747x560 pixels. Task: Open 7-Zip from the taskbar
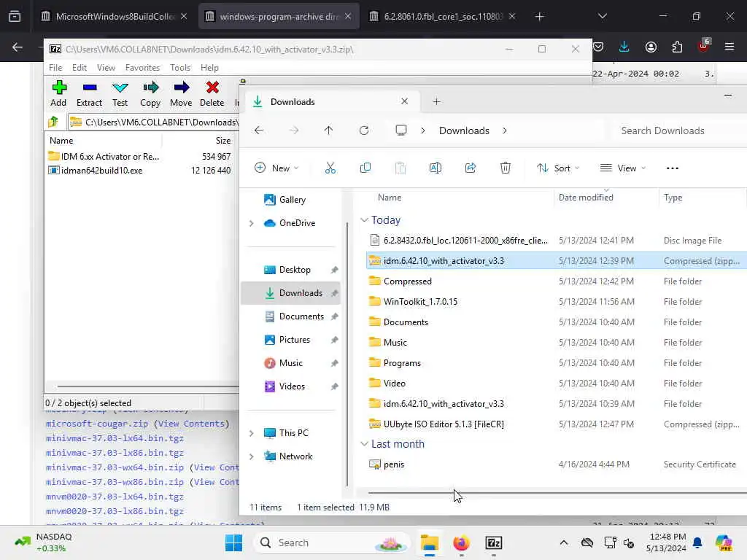point(494,542)
